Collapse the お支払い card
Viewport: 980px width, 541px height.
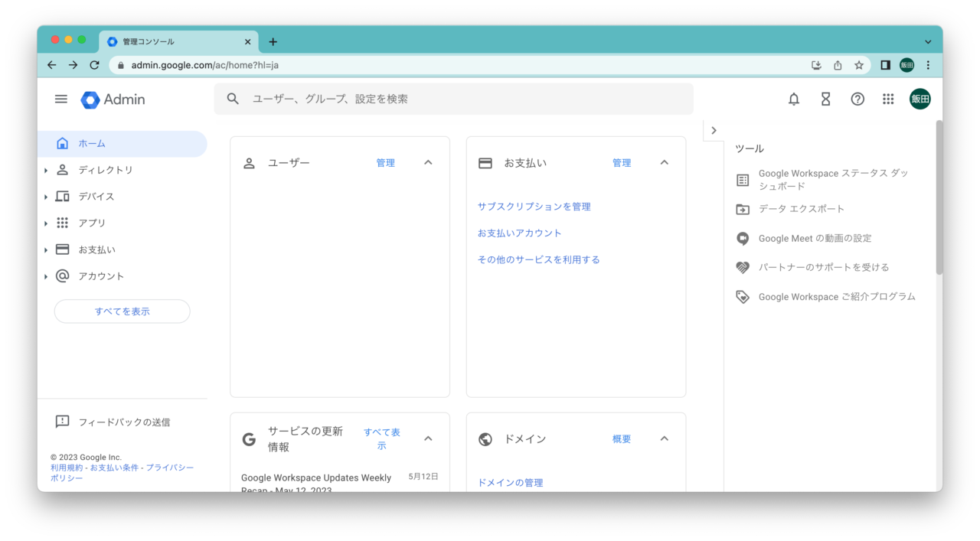pyautogui.click(x=664, y=162)
